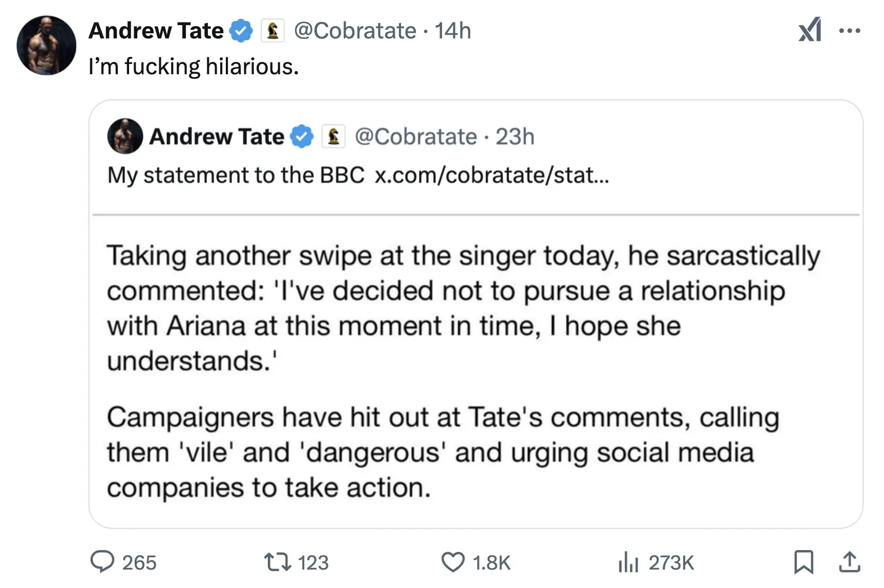Open the quoted post's 23h timestamp
Viewport: 884px width, 588px height.
(515, 137)
